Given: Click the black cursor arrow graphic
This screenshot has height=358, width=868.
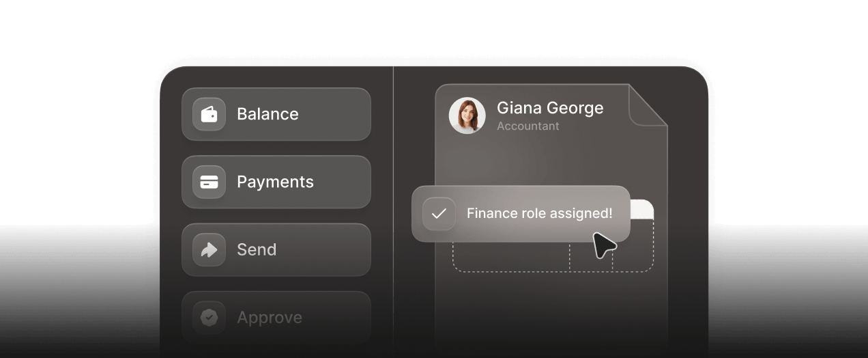Looking at the screenshot, I should pos(604,245).
